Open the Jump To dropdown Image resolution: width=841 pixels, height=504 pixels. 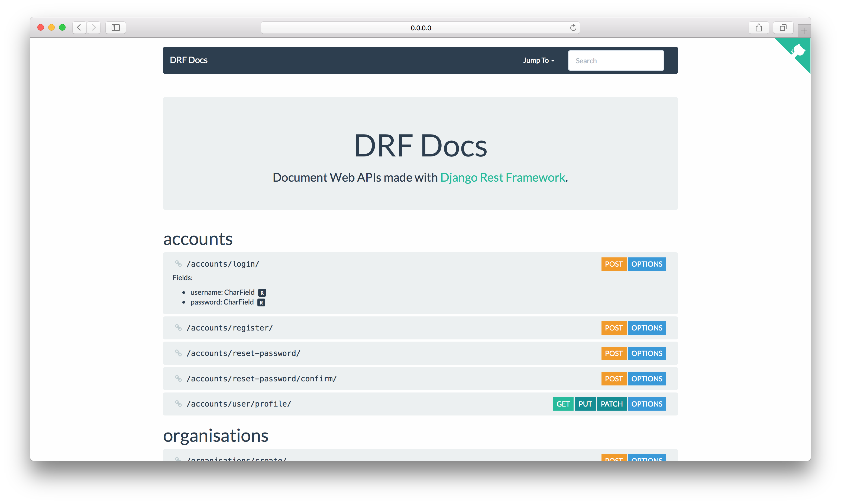pyautogui.click(x=538, y=60)
